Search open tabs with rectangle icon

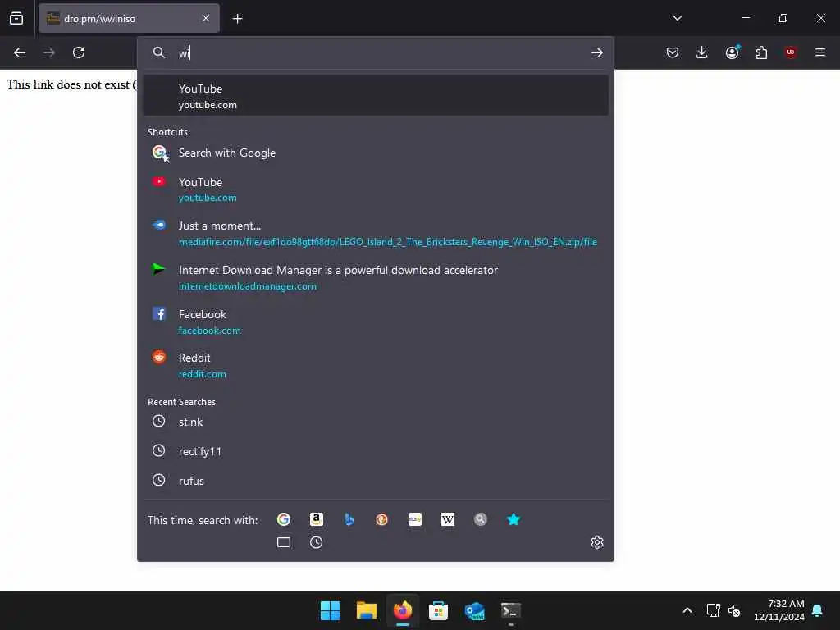click(284, 542)
